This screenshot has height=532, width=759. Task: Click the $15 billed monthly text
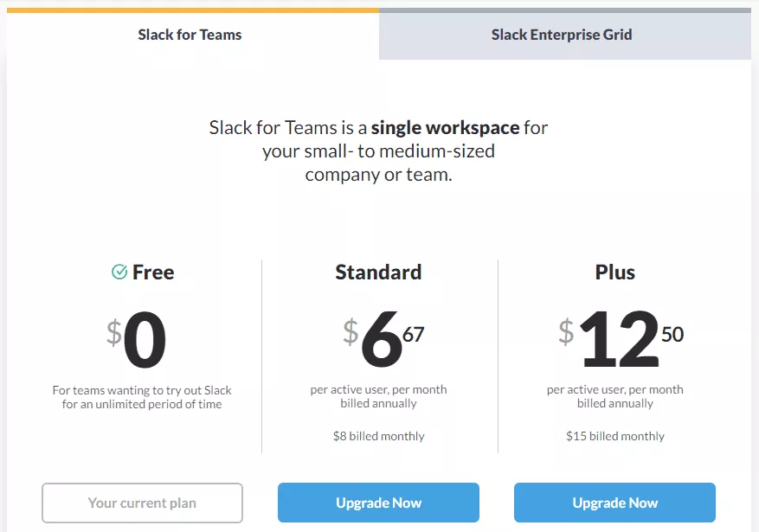614,436
